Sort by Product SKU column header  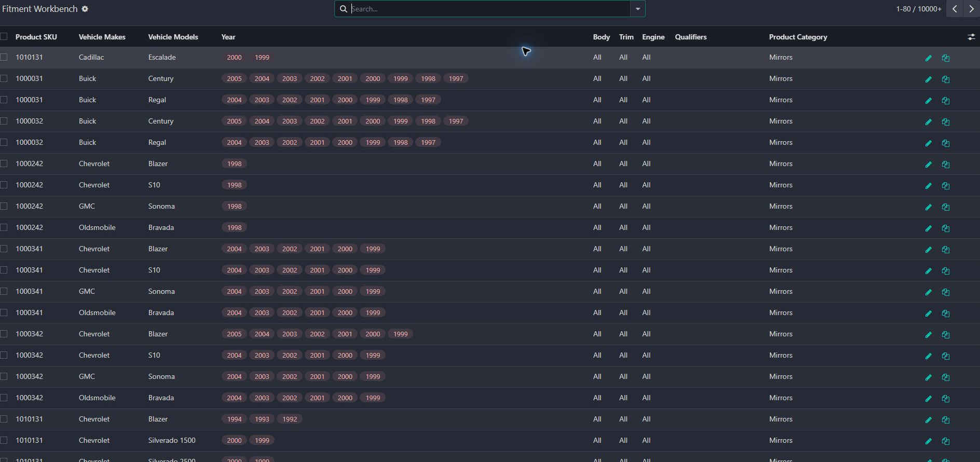point(36,37)
